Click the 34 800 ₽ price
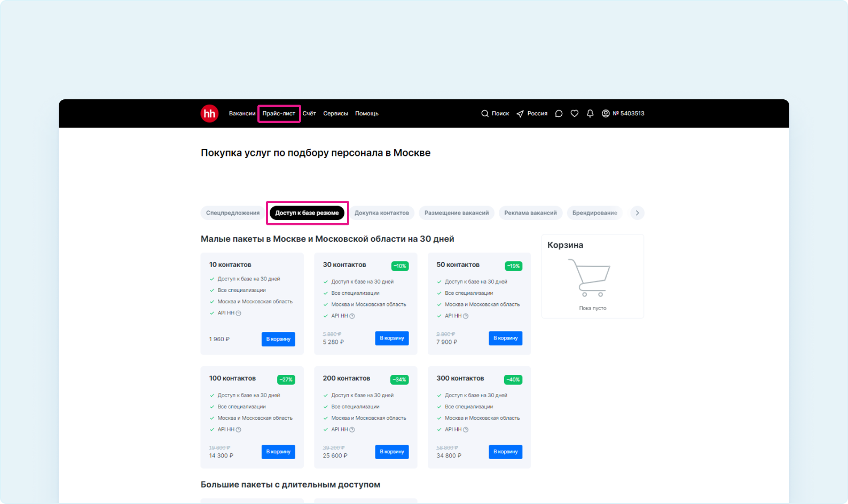The height and width of the screenshot is (504, 848). (449, 456)
